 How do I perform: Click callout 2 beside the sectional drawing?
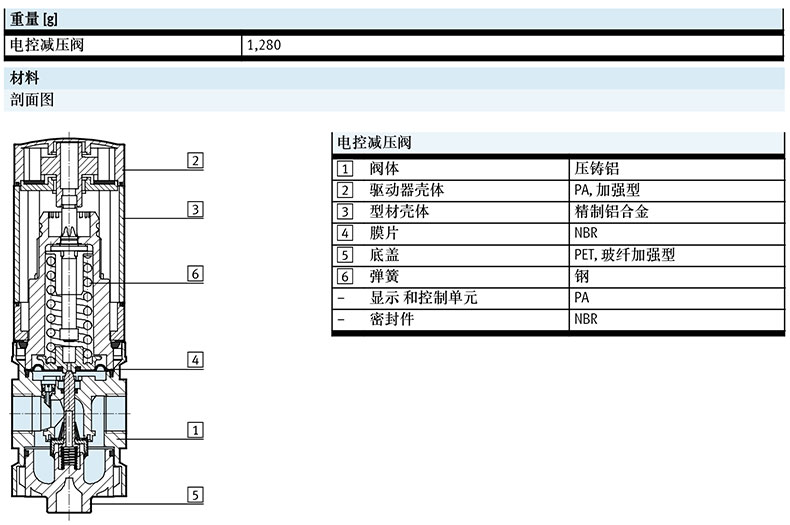point(196,160)
